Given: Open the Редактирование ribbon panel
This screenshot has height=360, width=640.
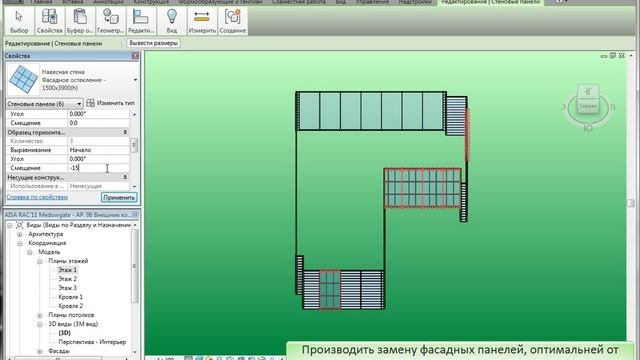Looking at the screenshot, I should coord(141,21).
